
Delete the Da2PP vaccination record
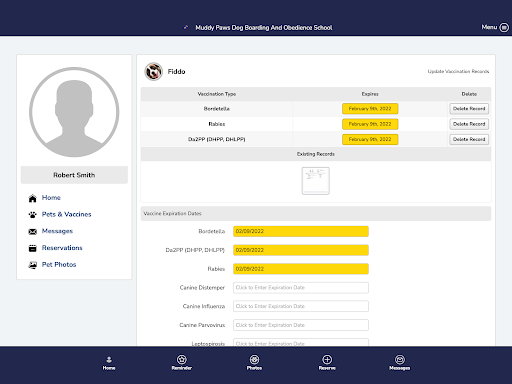[x=469, y=139]
